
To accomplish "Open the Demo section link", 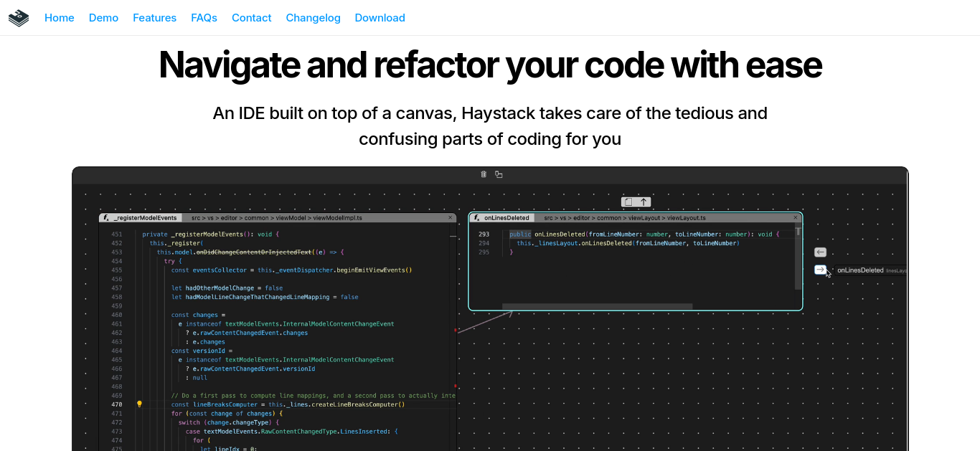I will point(103,18).
